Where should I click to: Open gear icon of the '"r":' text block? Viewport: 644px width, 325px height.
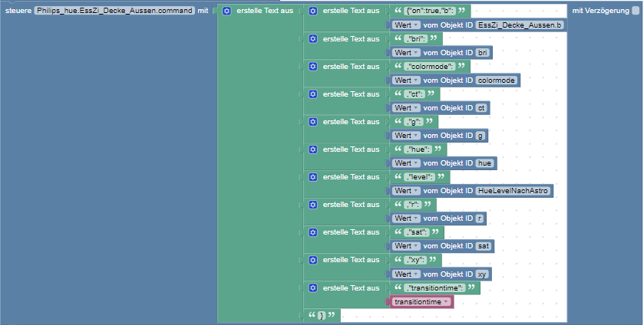[x=313, y=205]
